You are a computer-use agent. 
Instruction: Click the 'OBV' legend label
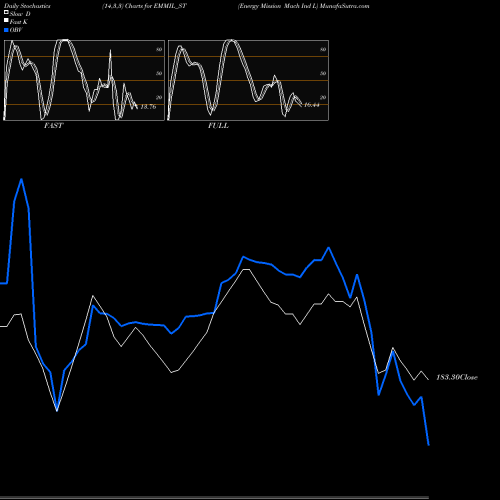click(x=16, y=30)
